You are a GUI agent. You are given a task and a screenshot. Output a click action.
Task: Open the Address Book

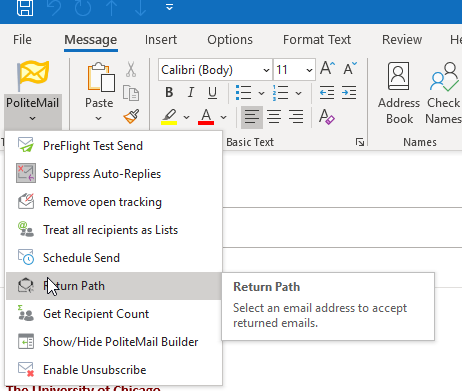pos(399,93)
